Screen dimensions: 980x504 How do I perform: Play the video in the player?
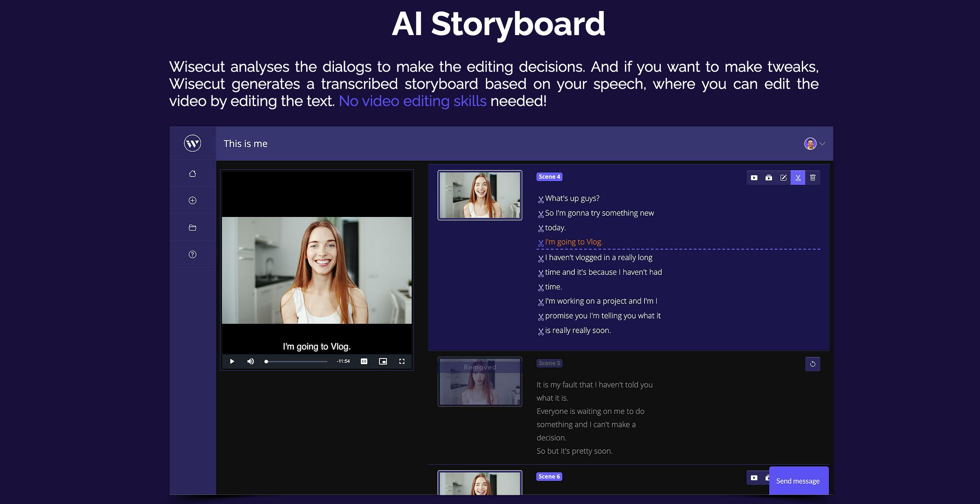(x=232, y=361)
